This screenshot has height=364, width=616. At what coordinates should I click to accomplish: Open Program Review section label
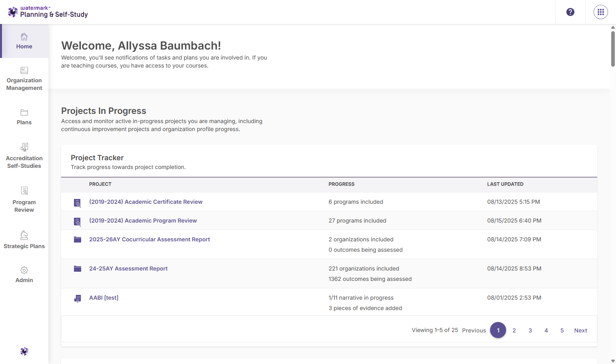[24, 206]
